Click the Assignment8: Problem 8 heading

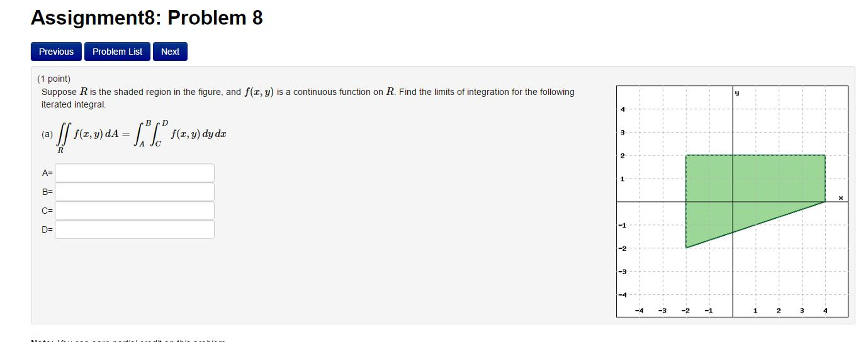tap(147, 18)
